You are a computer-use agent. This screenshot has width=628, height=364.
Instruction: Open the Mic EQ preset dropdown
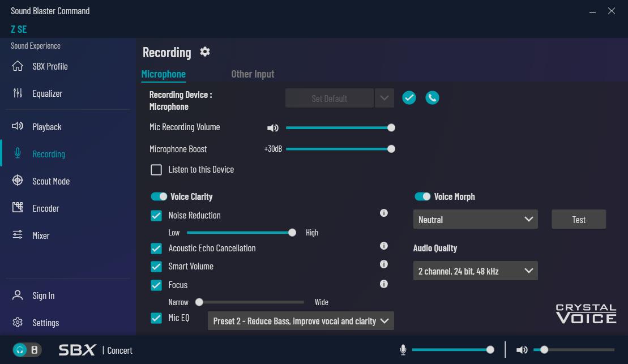pos(300,321)
